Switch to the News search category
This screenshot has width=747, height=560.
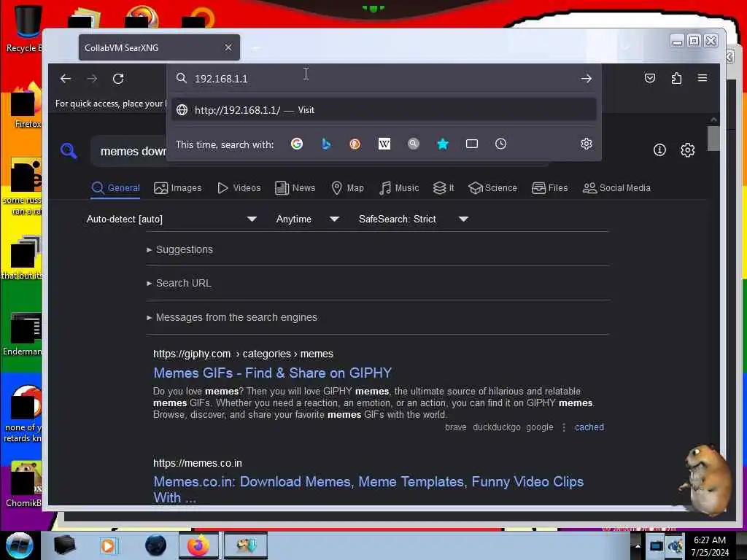(295, 188)
